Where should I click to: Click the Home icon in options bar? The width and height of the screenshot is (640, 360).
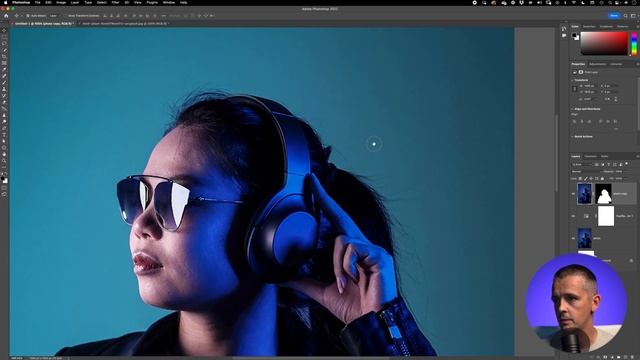point(6,16)
